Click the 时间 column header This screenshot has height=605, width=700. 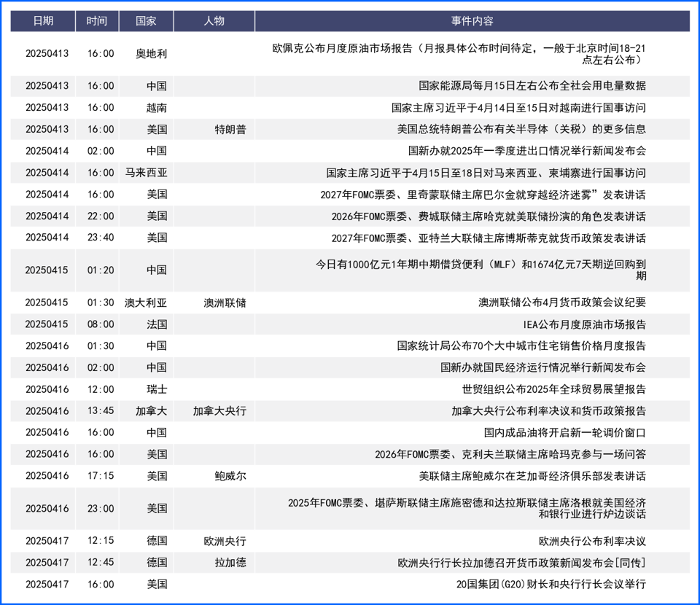(x=97, y=21)
